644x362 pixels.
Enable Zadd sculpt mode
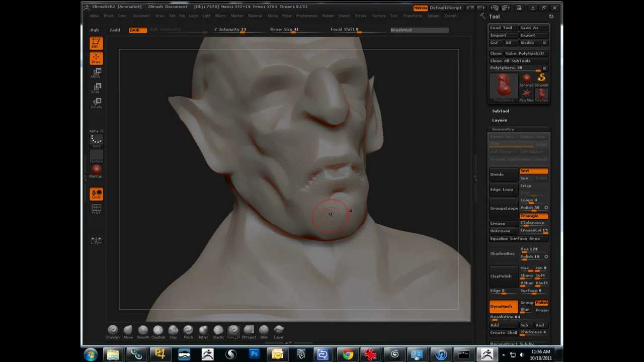point(115,30)
